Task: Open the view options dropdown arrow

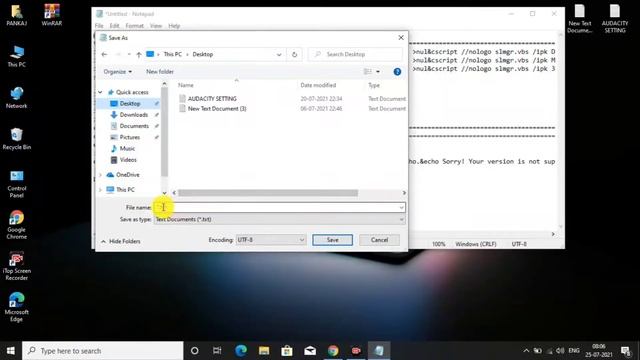Action: 378,72
